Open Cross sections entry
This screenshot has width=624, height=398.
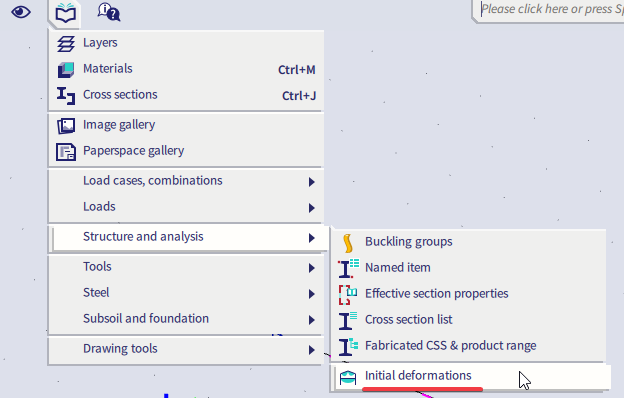[186, 95]
